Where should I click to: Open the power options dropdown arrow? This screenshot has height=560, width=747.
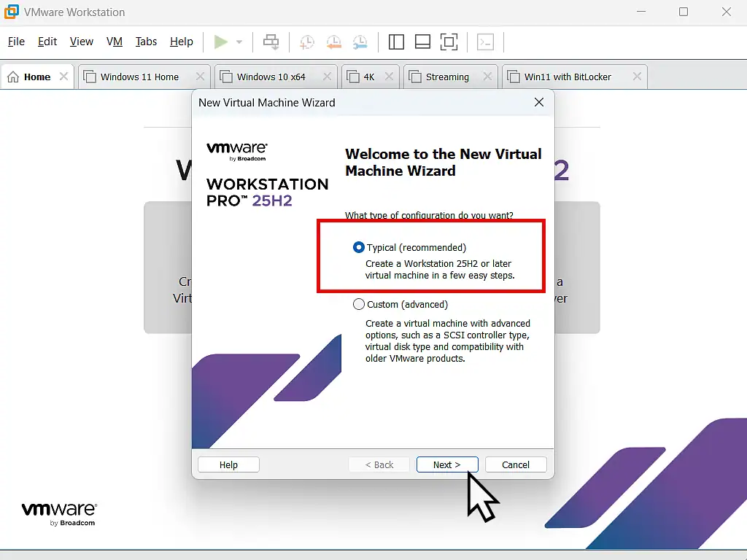point(239,42)
